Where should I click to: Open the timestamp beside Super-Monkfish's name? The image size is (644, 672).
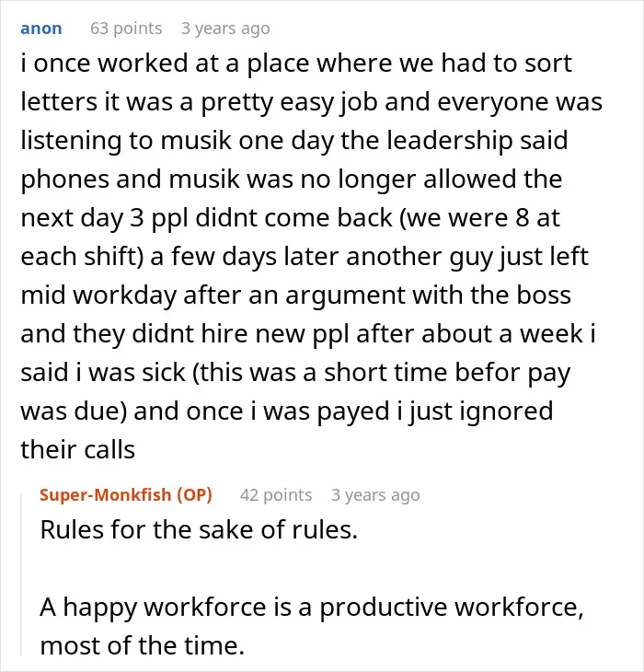point(375,495)
